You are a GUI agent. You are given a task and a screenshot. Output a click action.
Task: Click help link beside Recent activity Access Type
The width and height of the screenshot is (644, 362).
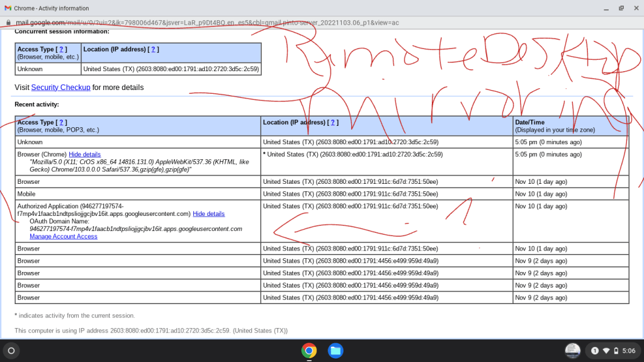(62, 122)
